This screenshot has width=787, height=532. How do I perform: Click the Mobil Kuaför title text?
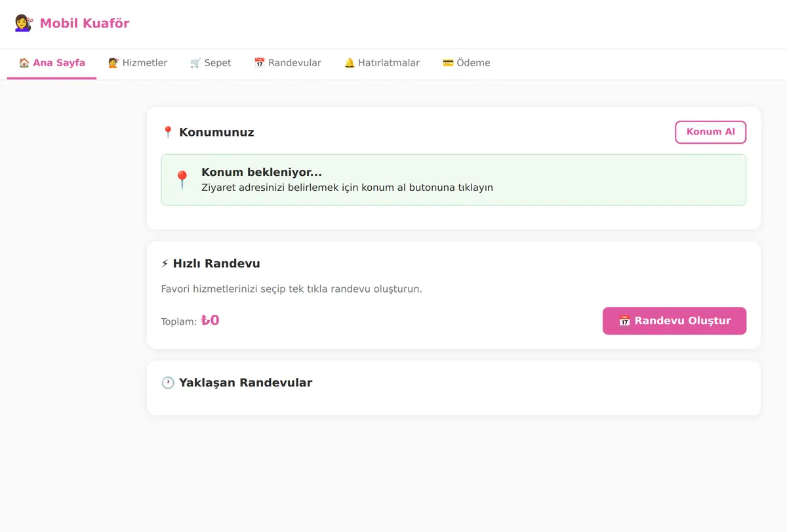click(x=85, y=24)
